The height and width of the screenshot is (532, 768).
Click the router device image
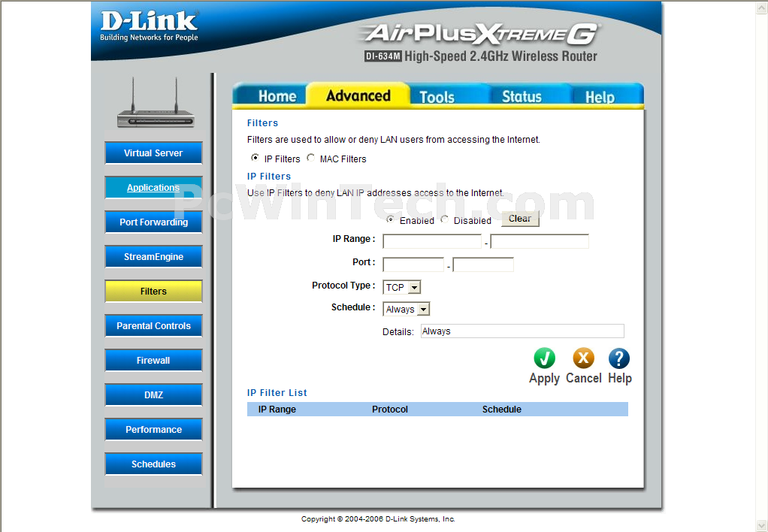[x=156, y=103]
